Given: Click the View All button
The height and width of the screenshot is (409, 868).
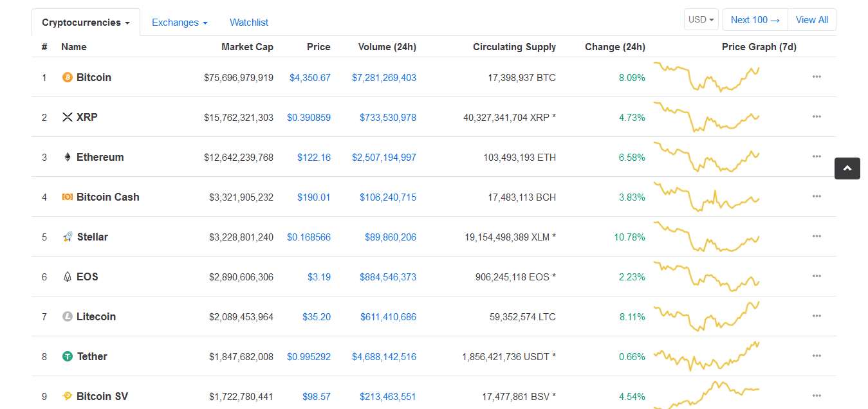Looking at the screenshot, I should (812, 20).
